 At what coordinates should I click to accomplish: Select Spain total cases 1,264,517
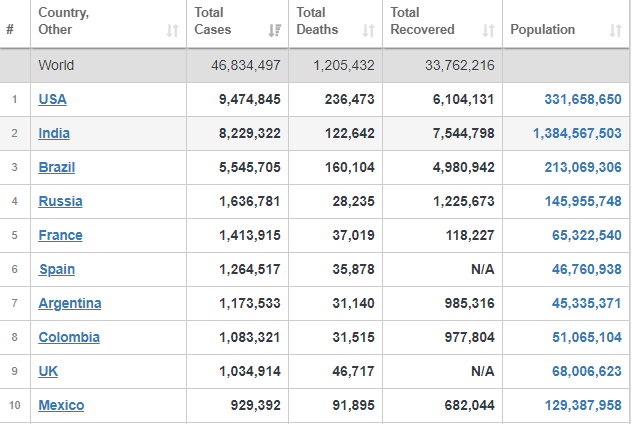[249, 269]
